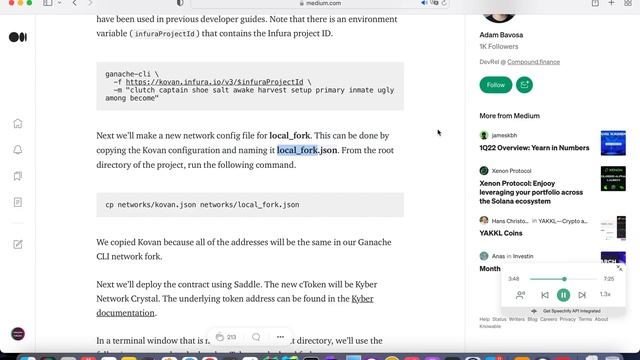Viewport: 640px width, 360px height.
Task: Open About footer link
Action: (601, 319)
